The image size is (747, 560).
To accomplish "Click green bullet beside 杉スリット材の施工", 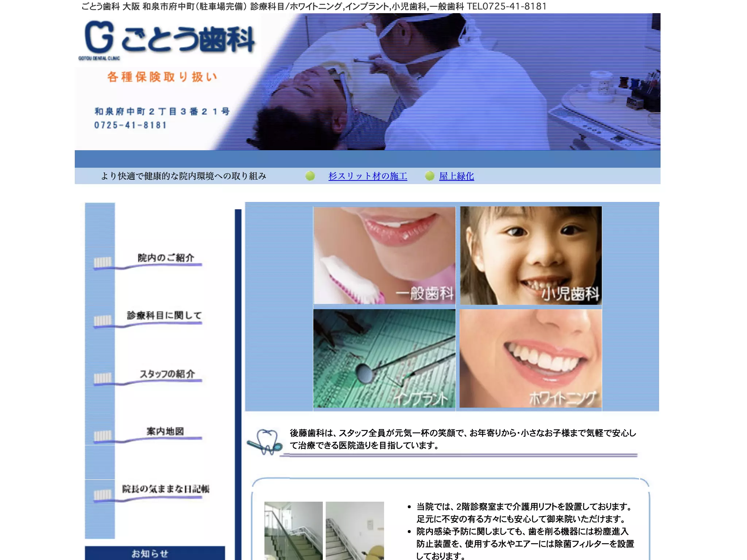I will [x=310, y=176].
